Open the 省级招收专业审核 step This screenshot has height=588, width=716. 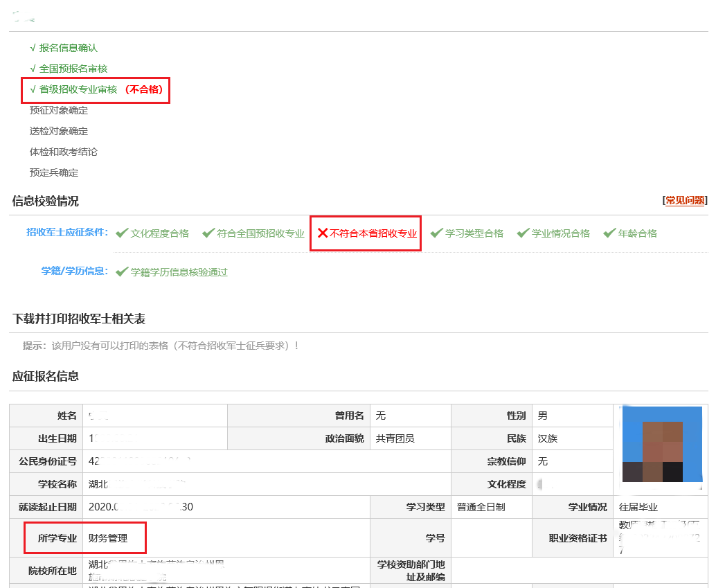[78, 89]
